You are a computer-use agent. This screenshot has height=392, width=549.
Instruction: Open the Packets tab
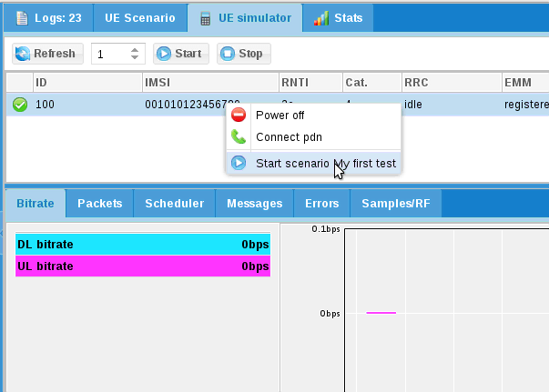(x=100, y=204)
